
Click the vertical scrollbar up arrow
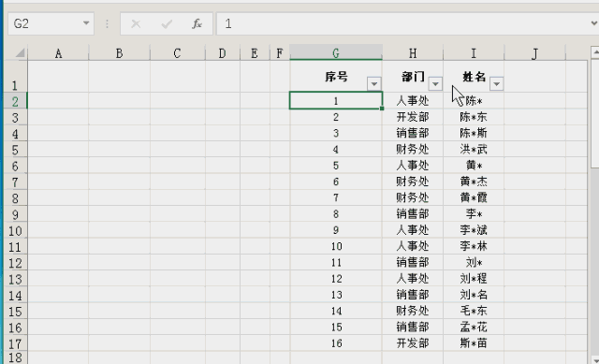(595, 52)
